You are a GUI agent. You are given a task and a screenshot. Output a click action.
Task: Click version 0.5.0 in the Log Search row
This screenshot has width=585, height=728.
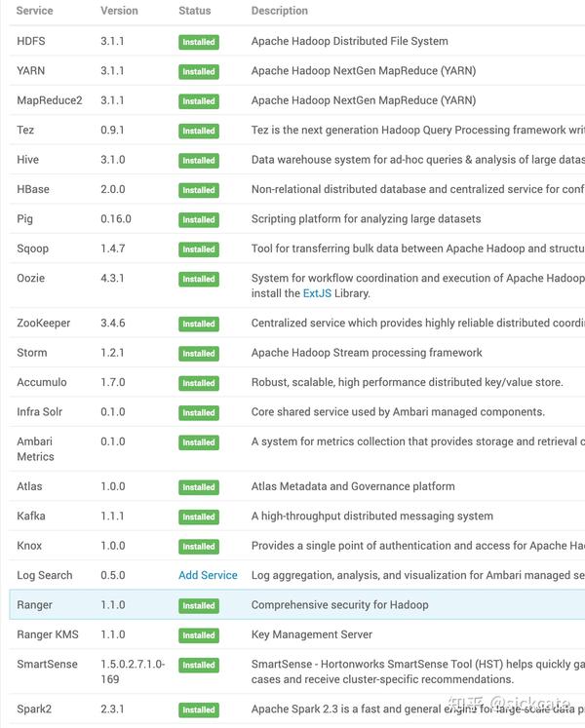coord(113,575)
